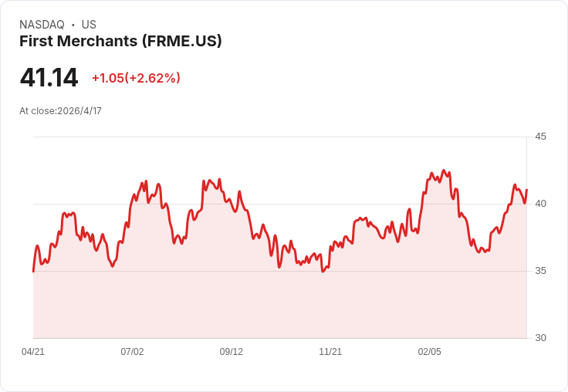The image size is (568, 392).
Task: Click the 30 price axis label
Action: coord(540,338)
